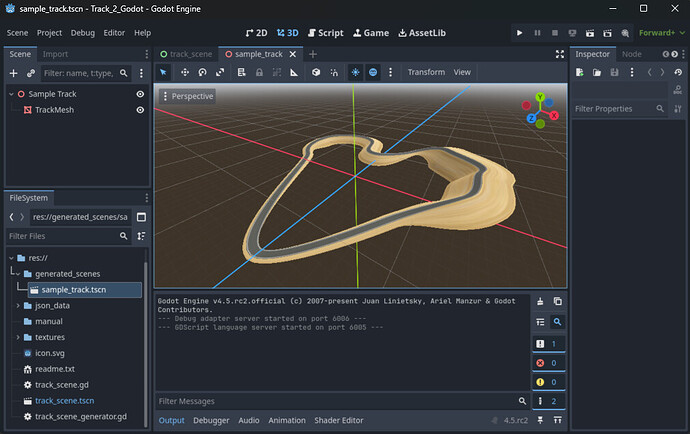Switch to the track_scene tab
Screen dimensions: 690x434
click(190, 54)
